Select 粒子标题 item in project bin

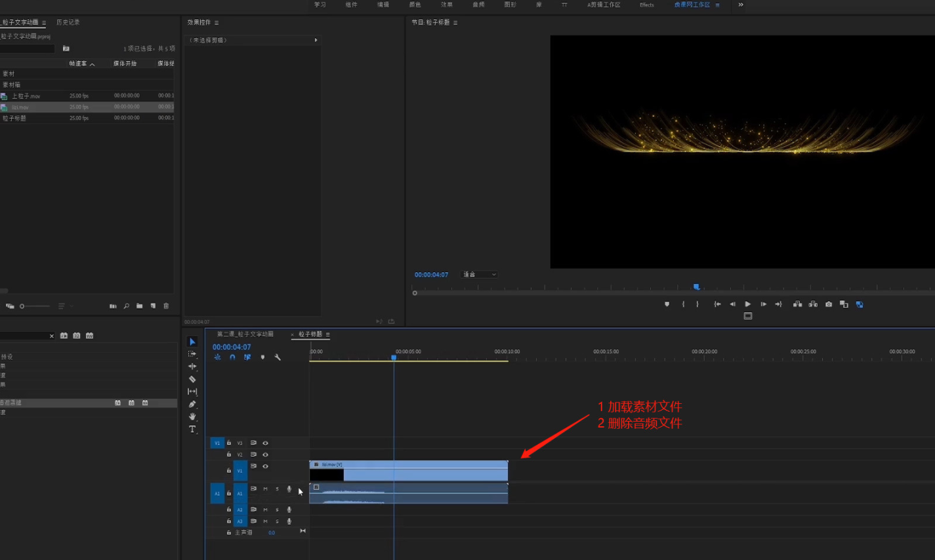14,118
